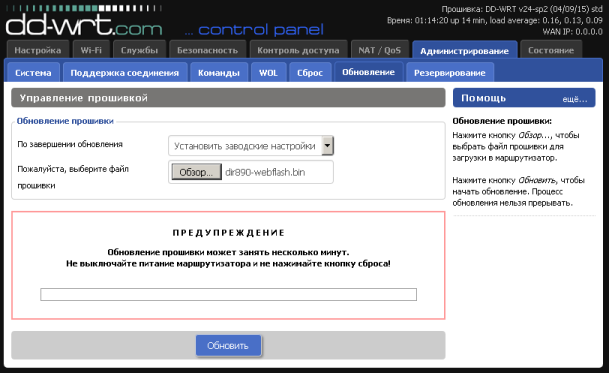Switch to the Wi-Fi tab
The height and width of the screenshot is (373, 609).
[x=91, y=50]
